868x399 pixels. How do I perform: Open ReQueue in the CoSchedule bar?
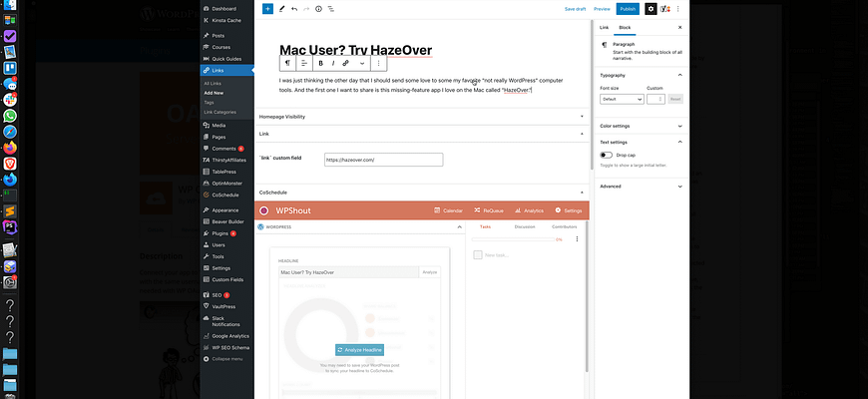tap(489, 210)
